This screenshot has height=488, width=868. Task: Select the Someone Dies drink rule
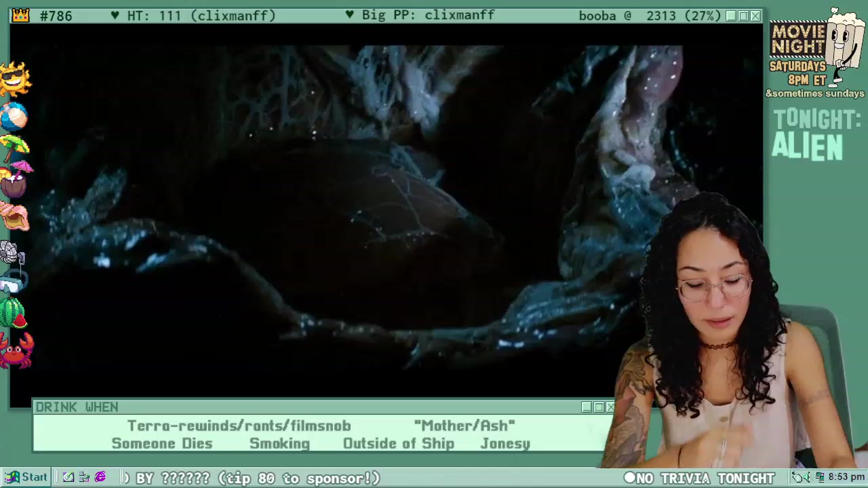(162, 443)
